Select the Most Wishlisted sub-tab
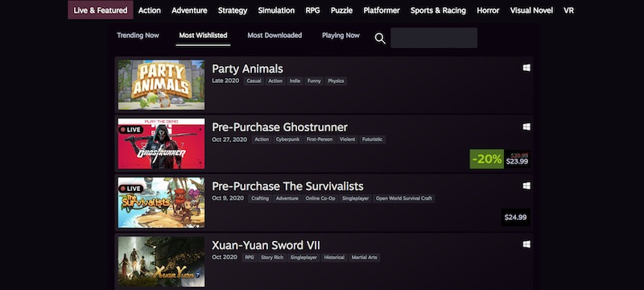The width and height of the screenshot is (644, 290). click(203, 35)
